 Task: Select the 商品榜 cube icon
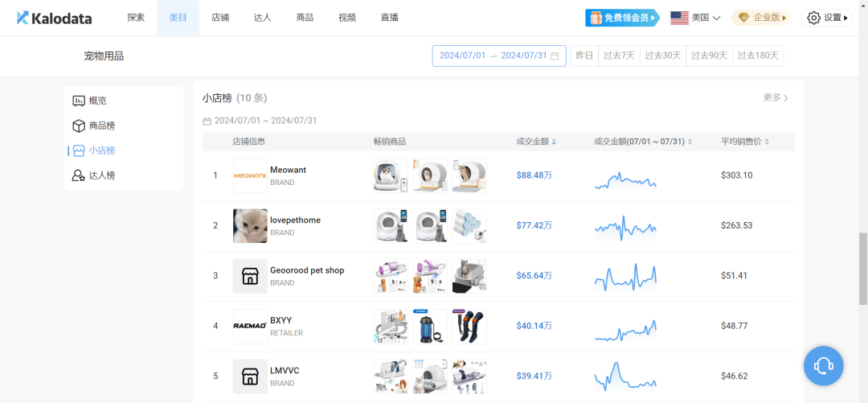79,125
